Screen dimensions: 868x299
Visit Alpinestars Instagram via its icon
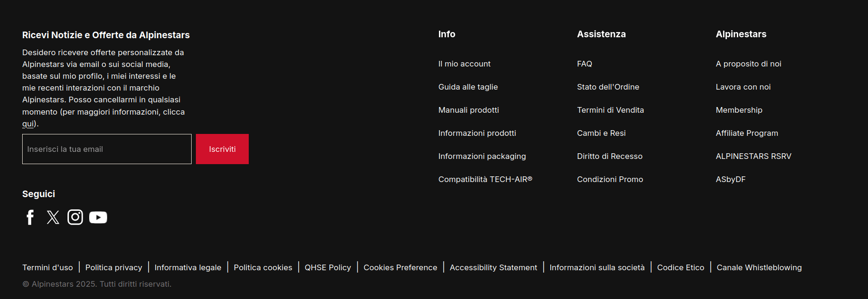coord(75,217)
